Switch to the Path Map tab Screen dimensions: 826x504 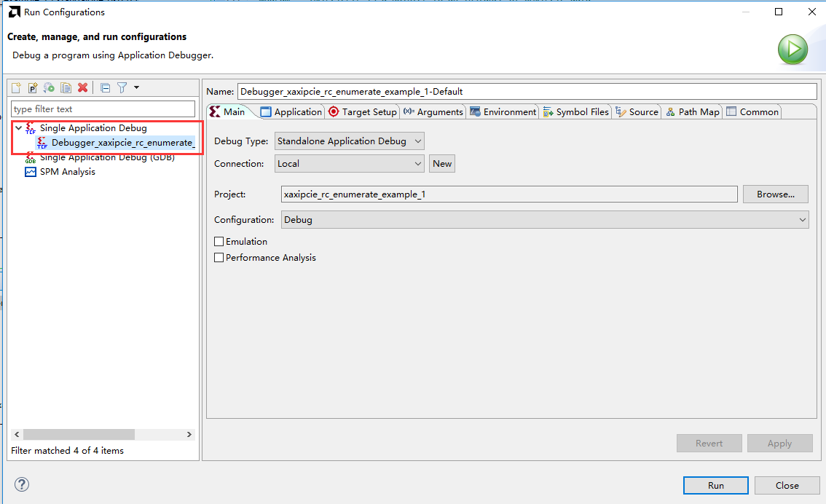click(x=692, y=111)
